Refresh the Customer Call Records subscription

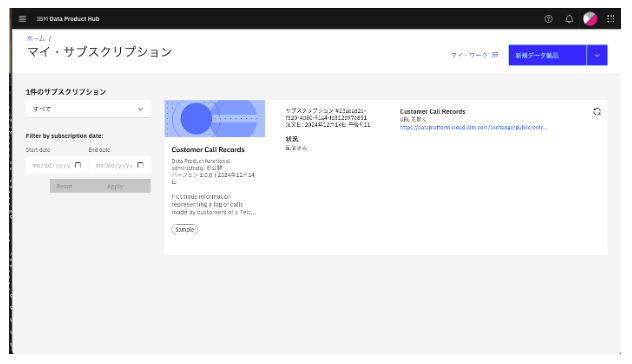click(x=597, y=112)
